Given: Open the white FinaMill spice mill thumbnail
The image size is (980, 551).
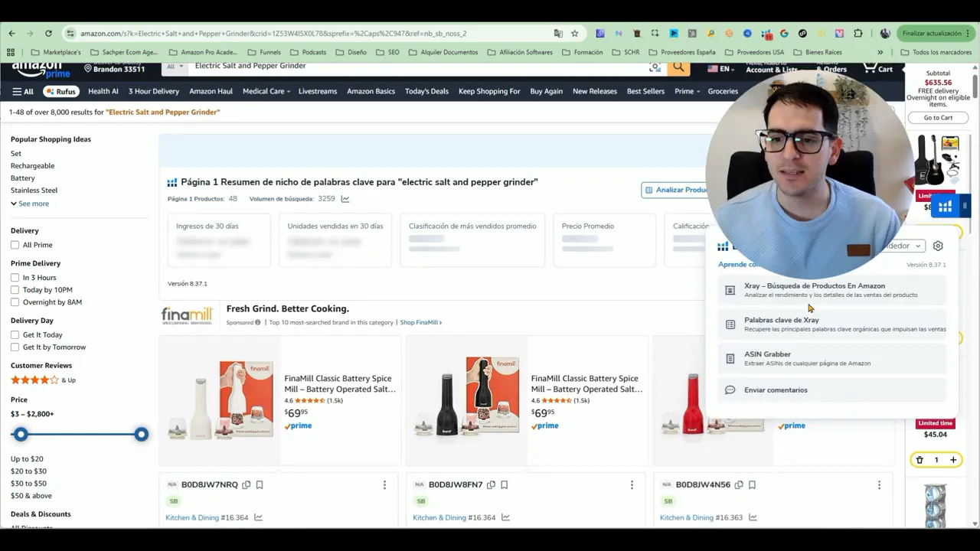Looking at the screenshot, I should tap(220, 400).
